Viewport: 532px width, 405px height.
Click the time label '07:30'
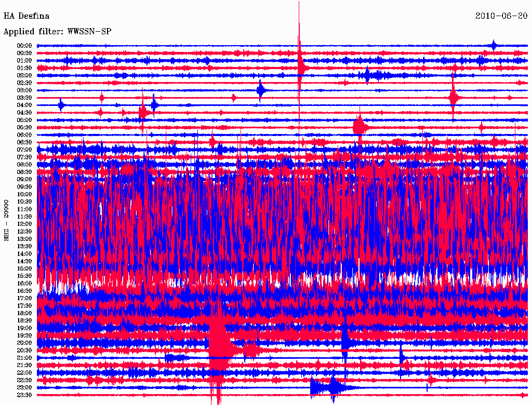point(24,157)
